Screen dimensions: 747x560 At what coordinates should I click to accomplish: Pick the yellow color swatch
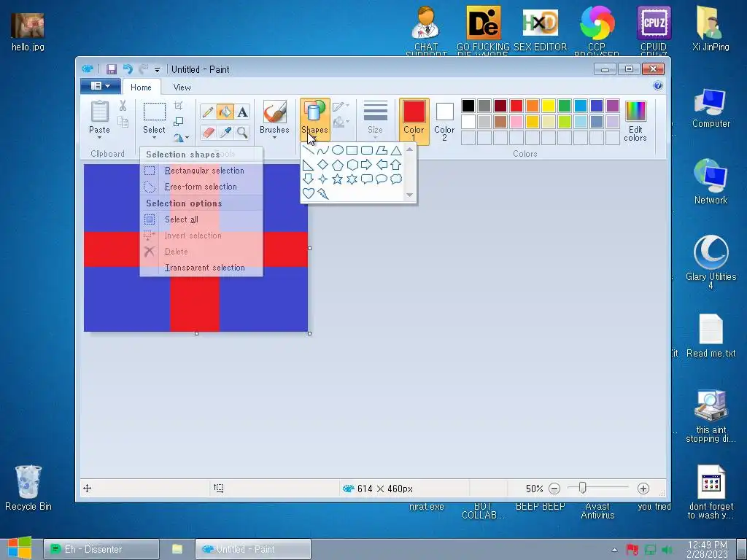(549, 106)
